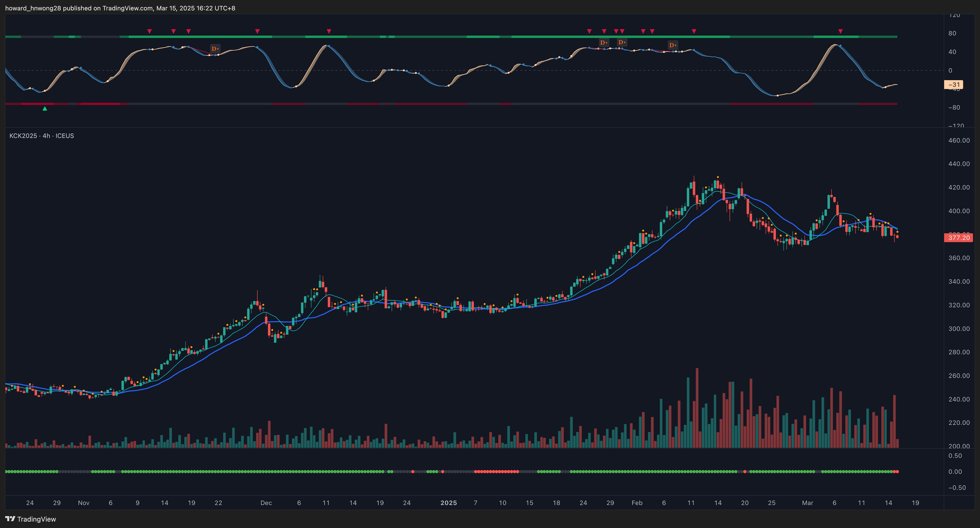The width and height of the screenshot is (980, 528).
Task: Click the KCK2025 4h ICEUS symbol title
Action: coord(42,136)
